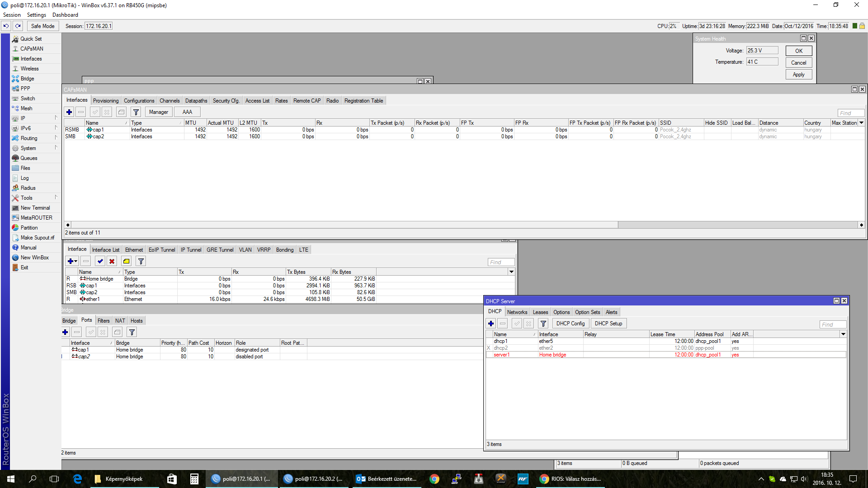Open DHCP Server table column dropdown arrow
This screenshot has width=868, height=488.
coord(843,334)
